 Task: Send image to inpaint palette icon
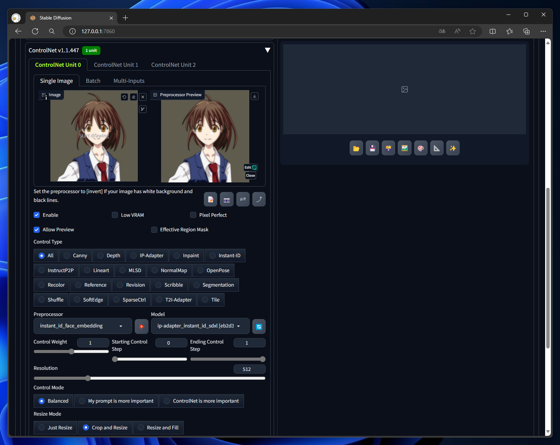421,148
